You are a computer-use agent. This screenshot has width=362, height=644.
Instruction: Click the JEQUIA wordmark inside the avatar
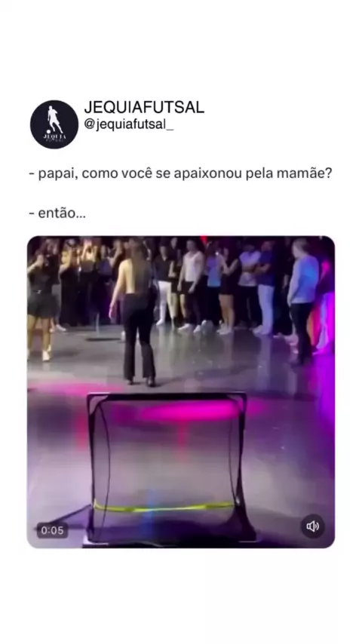pos(54,136)
